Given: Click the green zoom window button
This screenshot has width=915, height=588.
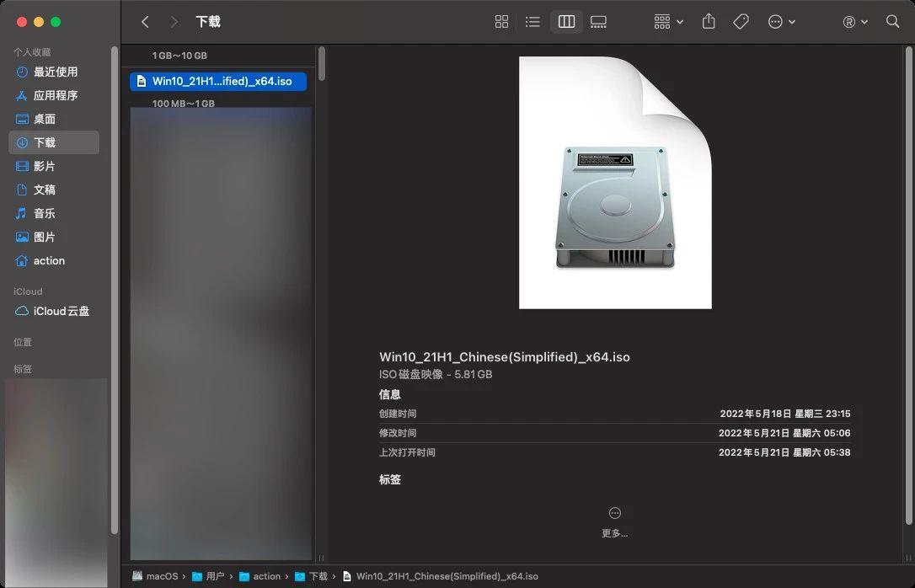Looking at the screenshot, I should pyautogui.click(x=56, y=22).
